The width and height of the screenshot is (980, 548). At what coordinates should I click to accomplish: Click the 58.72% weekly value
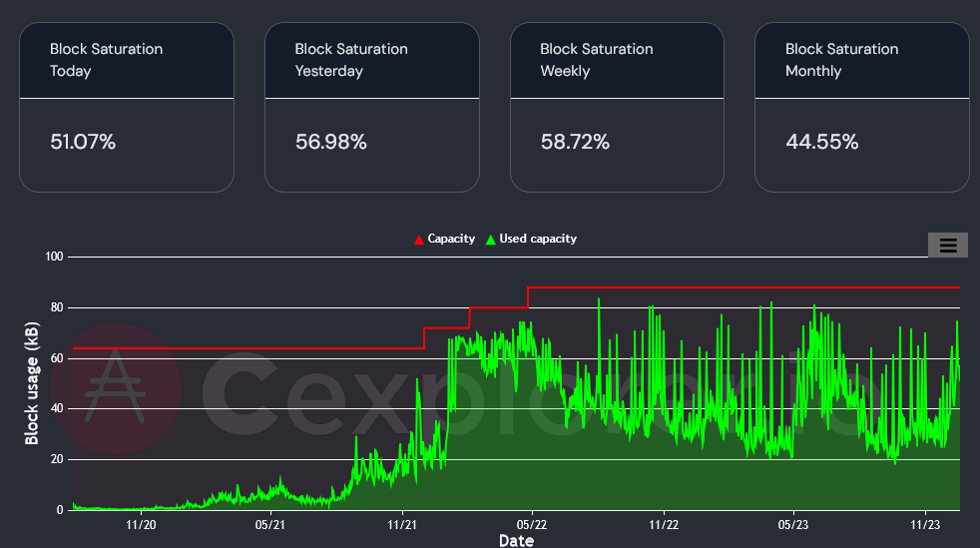(575, 142)
